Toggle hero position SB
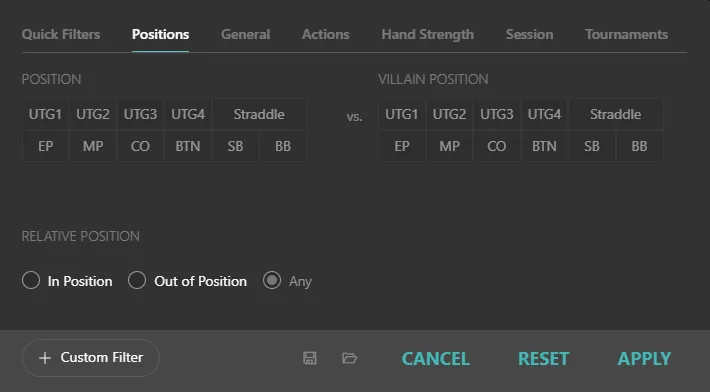This screenshot has height=392, width=710. [235, 146]
